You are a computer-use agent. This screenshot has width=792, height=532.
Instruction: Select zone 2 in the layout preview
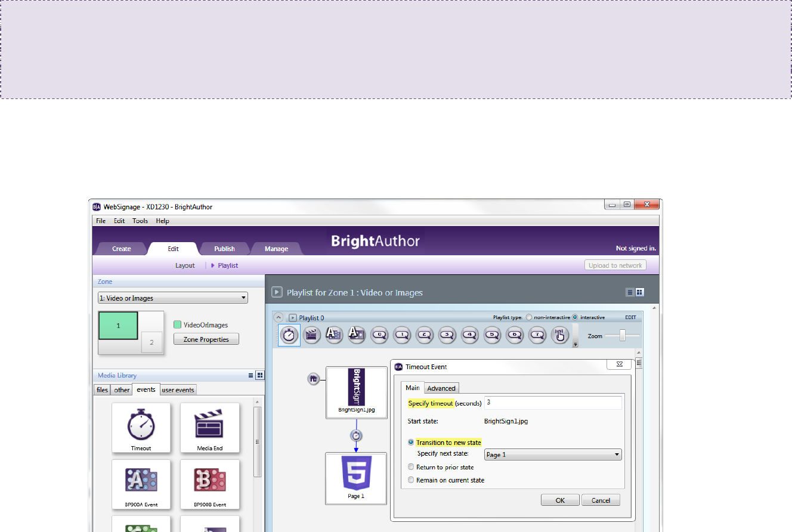(x=151, y=342)
